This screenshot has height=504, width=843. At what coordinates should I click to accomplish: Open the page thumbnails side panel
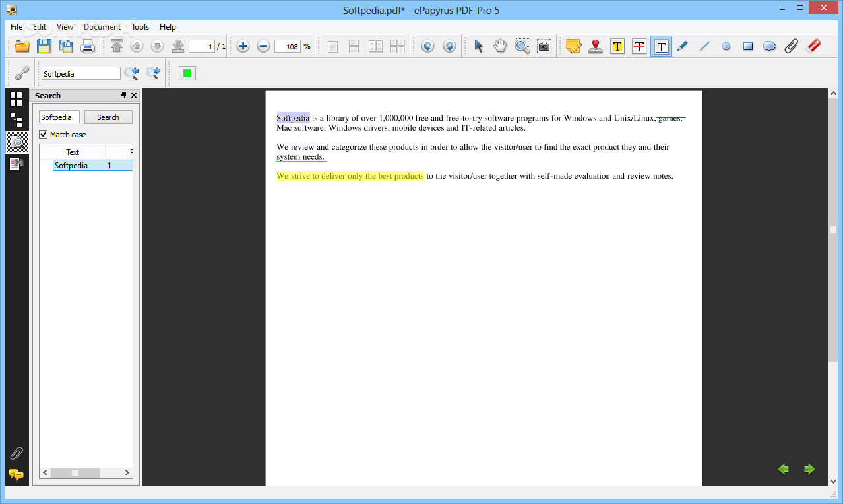click(16, 99)
